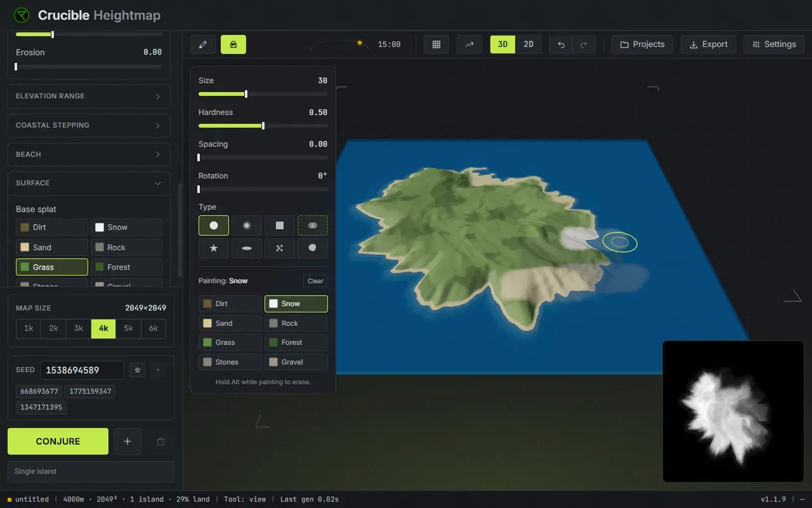Load saved seed 668693677
This screenshot has width=812, height=508.
(x=39, y=391)
